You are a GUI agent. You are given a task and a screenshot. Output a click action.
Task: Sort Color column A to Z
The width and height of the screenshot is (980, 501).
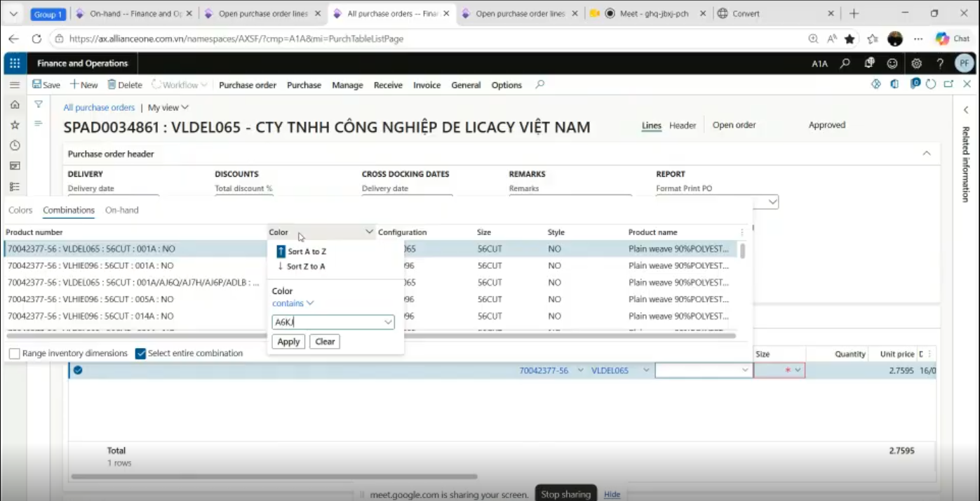[302, 251]
